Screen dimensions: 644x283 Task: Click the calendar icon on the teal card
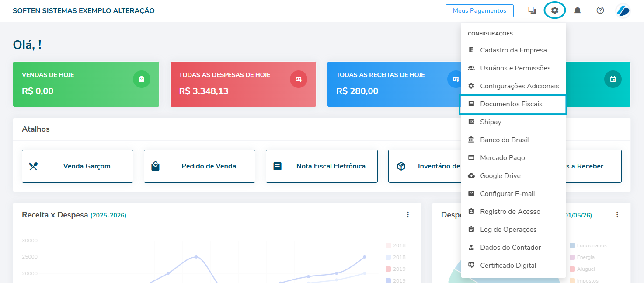pos(613,79)
